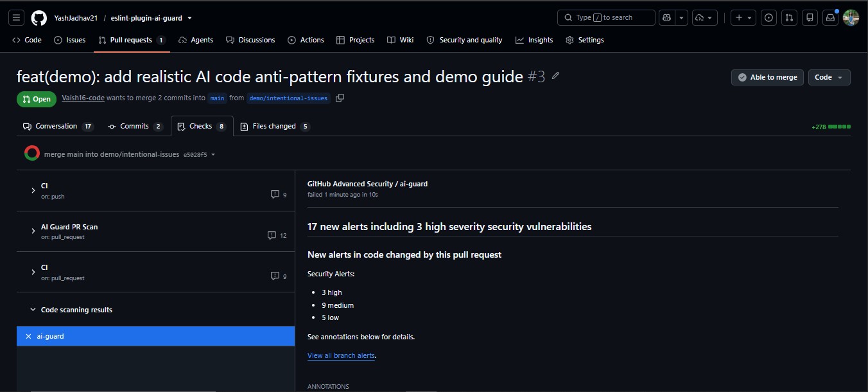This screenshot has height=392, width=868.
Task: Click the '3 high' alert line
Action: pyautogui.click(x=332, y=292)
